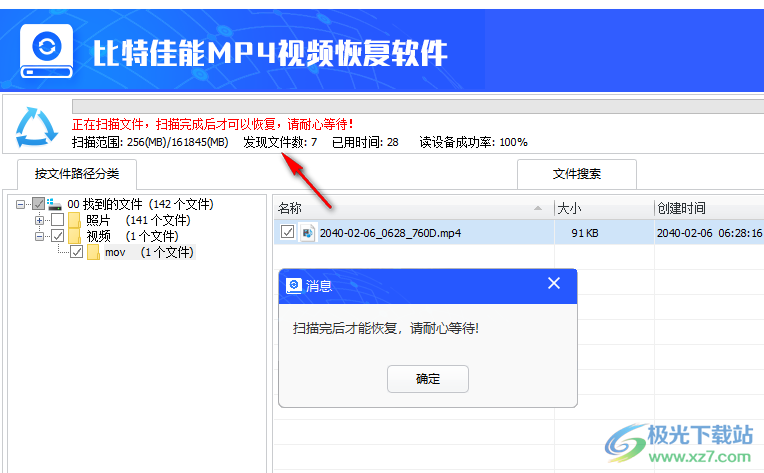This screenshot has width=764, height=473.
Task: Click dialog message 扫描完后才能恢复 text
Action: pyautogui.click(x=386, y=328)
